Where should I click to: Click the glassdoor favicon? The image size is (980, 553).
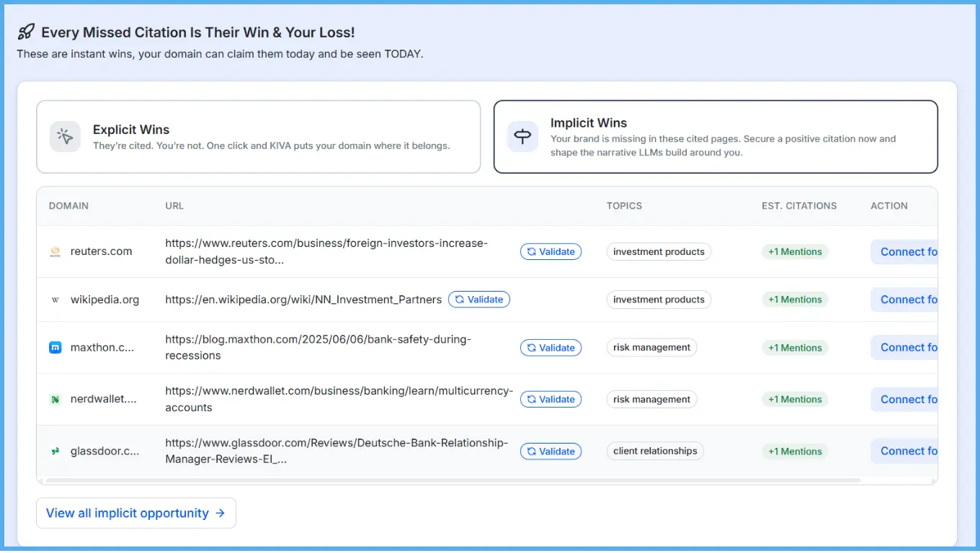pos(55,451)
